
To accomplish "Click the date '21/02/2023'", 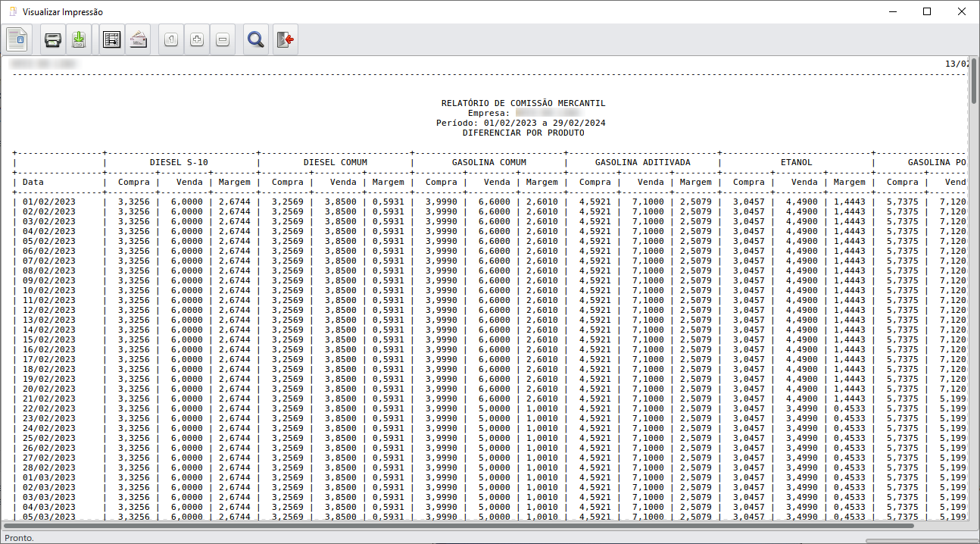I will click(x=49, y=399).
